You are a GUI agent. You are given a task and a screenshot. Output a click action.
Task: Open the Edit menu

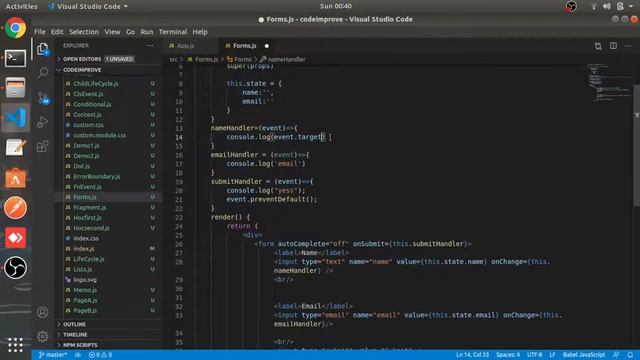tap(57, 32)
